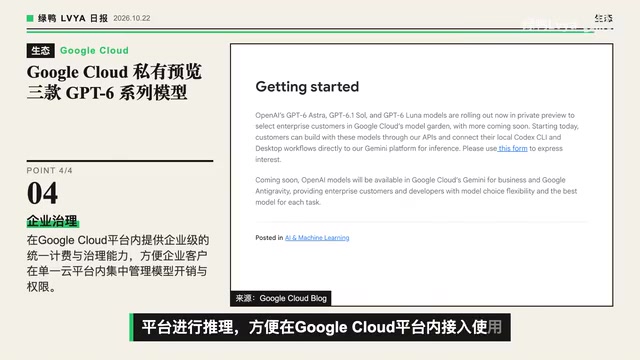
Task: Open the AI & Machine Learning link
Action: pos(317,238)
